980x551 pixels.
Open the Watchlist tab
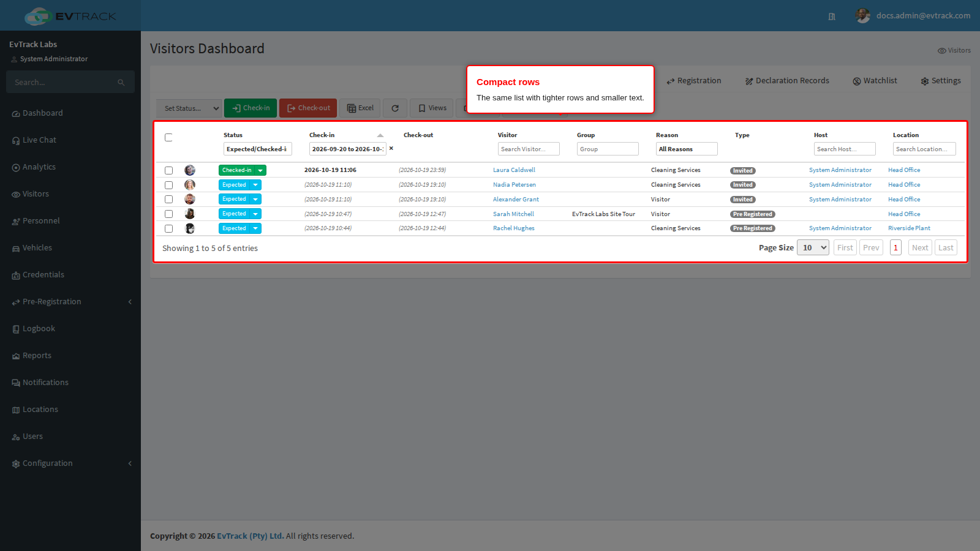tap(875, 81)
